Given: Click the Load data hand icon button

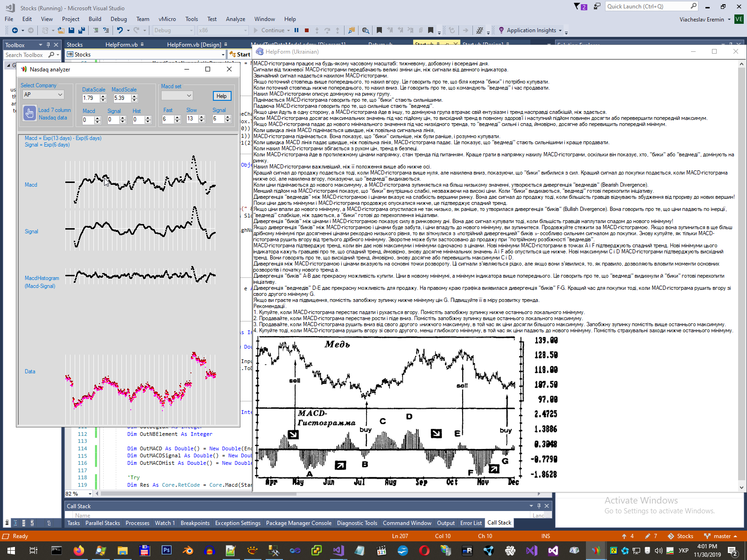Looking at the screenshot, I should coord(30,113).
